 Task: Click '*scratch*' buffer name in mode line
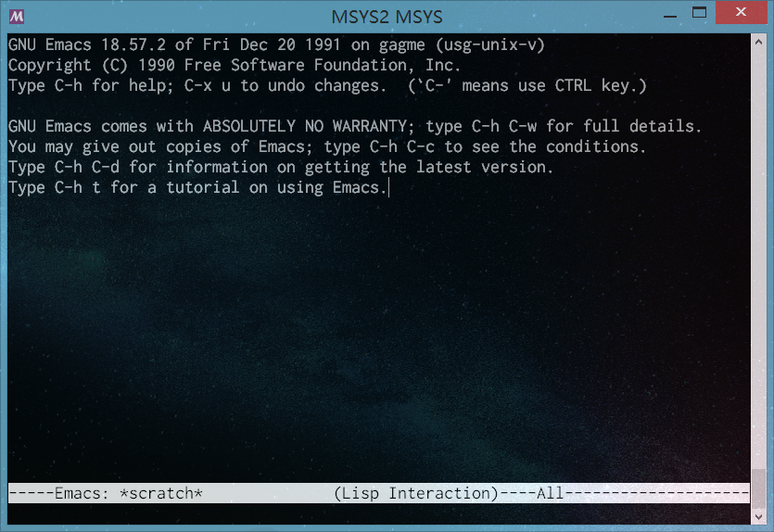coord(161,493)
